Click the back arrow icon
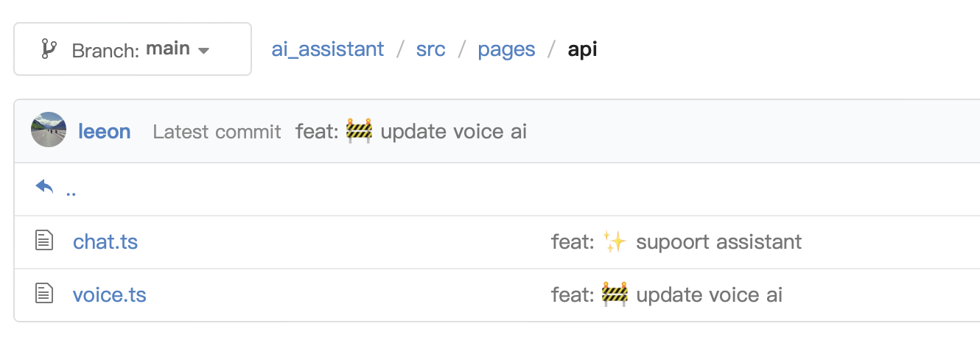 45,188
